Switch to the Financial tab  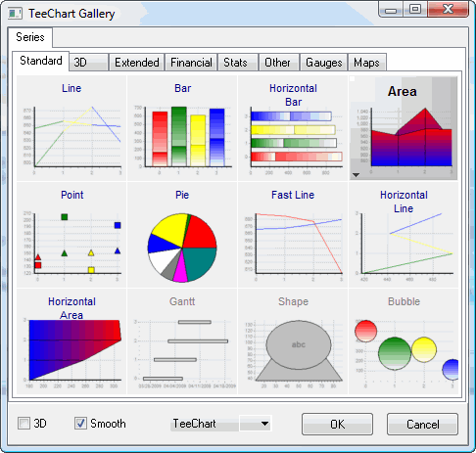click(191, 63)
